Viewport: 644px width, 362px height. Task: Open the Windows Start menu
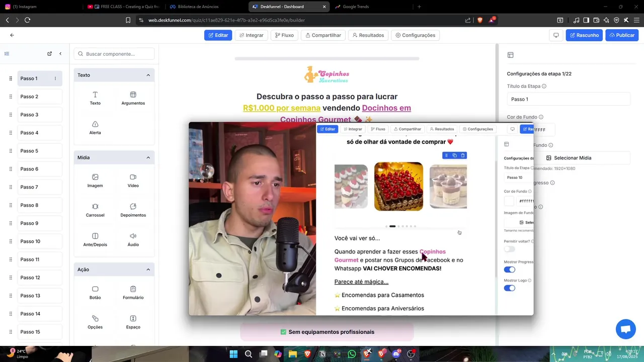(233, 354)
